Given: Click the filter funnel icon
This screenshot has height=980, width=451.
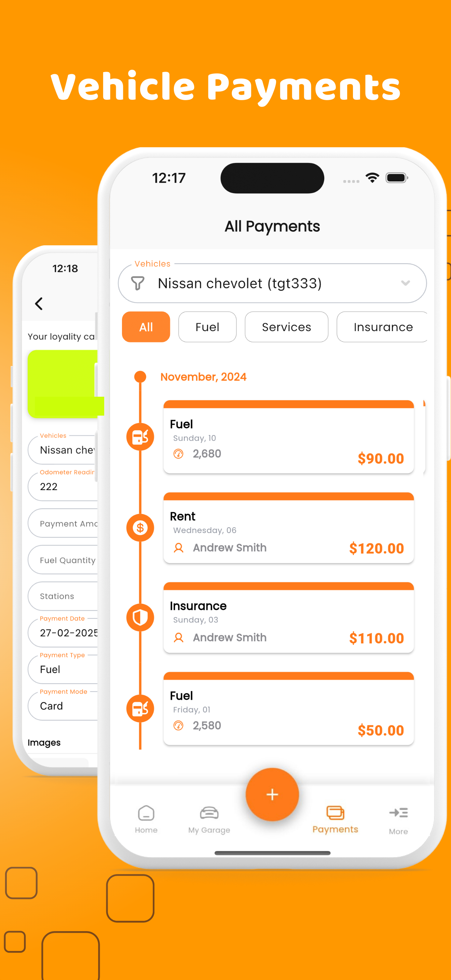Looking at the screenshot, I should click(x=138, y=283).
